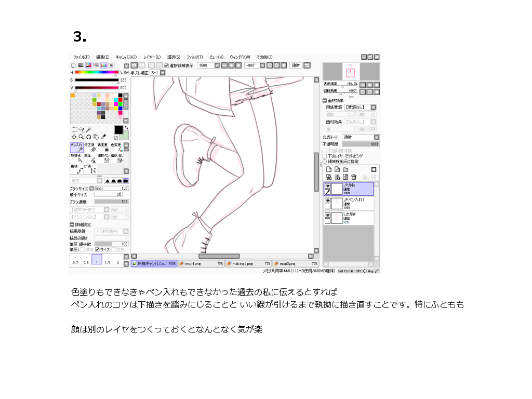Screen dimensions: 532x399
Task: Select the 1.5 brush size preset
Action: [108, 260]
